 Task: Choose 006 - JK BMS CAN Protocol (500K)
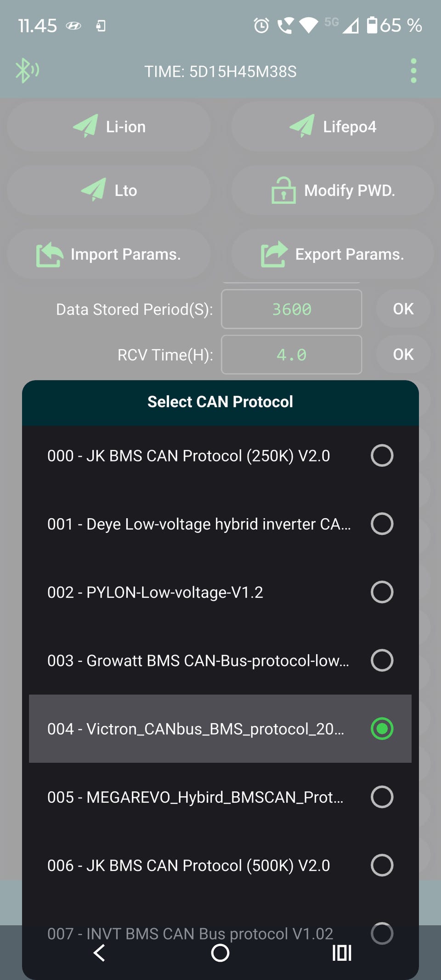188,866
